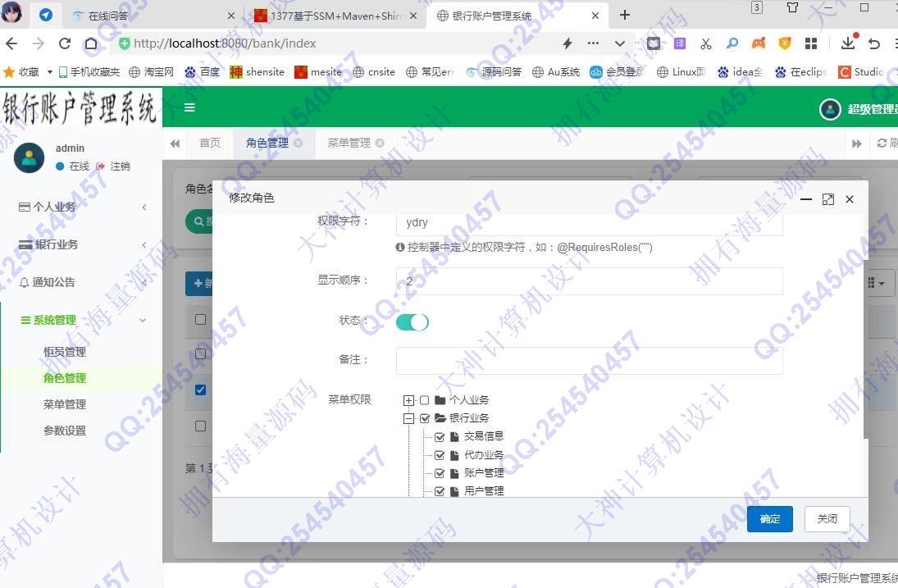
Task: Switch to the 首页 page tab
Action: pyautogui.click(x=210, y=144)
